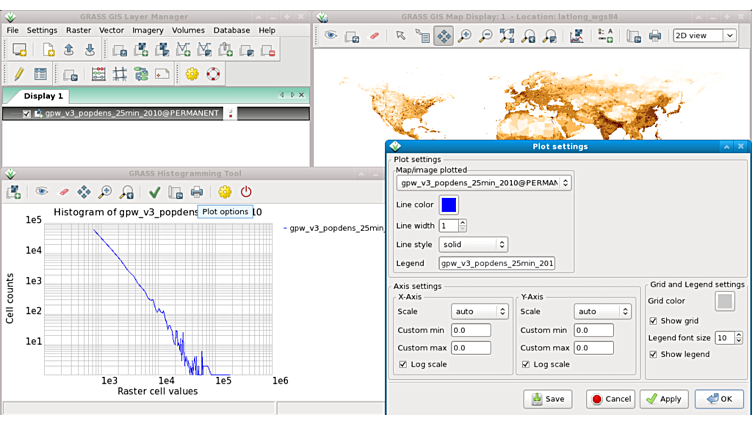This screenshot has width=752, height=423.
Task: Quit histogram tool with red power icon
Action: click(x=246, y=192)
